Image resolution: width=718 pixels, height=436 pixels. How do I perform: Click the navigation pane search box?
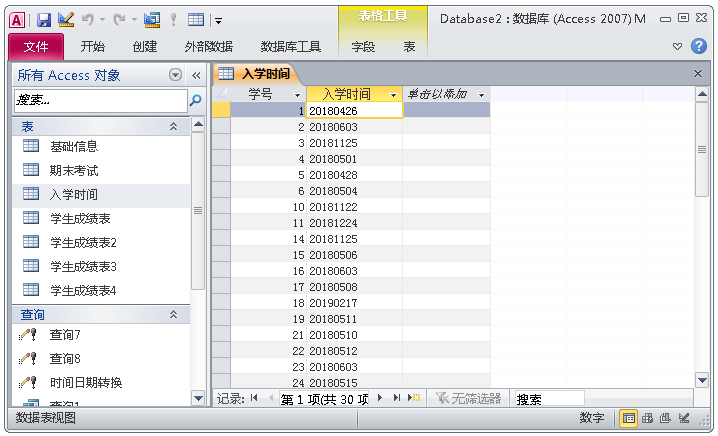click(x=101, y=100)
